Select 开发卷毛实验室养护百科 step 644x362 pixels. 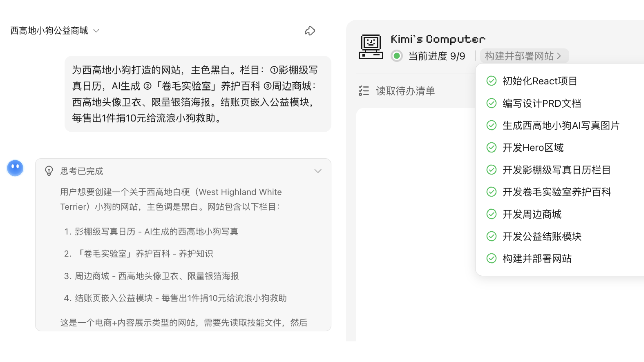(x=556, y=192)
